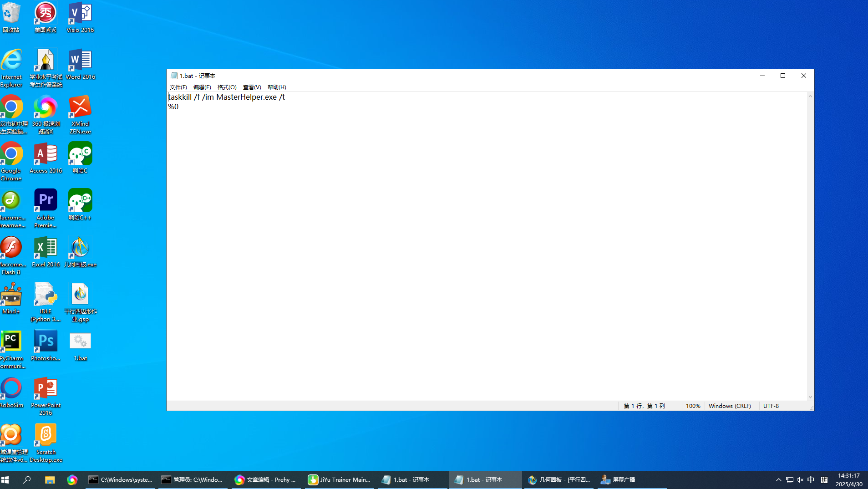Open the 编辑(E) menu in Notepad
The image size is (868, 489).
[x=202, y=87]
